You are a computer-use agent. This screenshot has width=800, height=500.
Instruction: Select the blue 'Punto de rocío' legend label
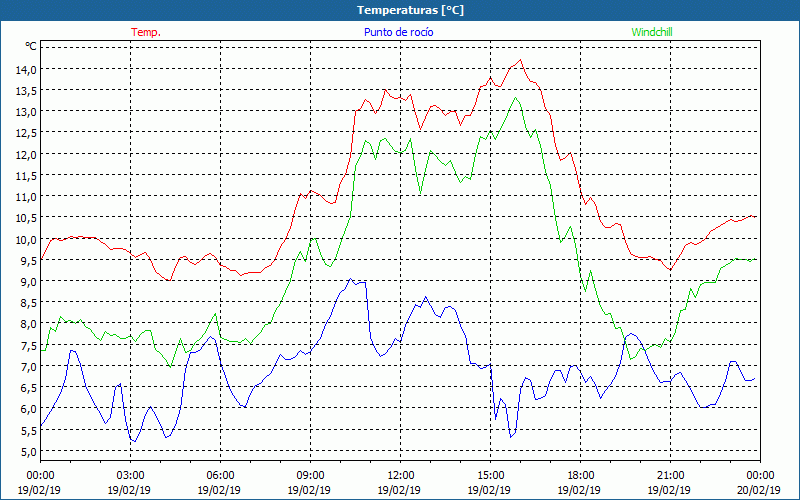(x=398, y=32)
